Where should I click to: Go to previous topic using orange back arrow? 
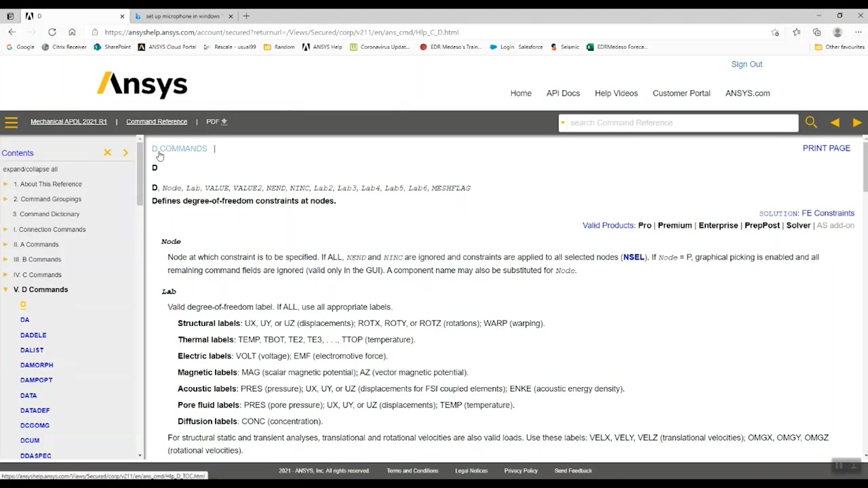pyautogui.click(x=835, y=122)
